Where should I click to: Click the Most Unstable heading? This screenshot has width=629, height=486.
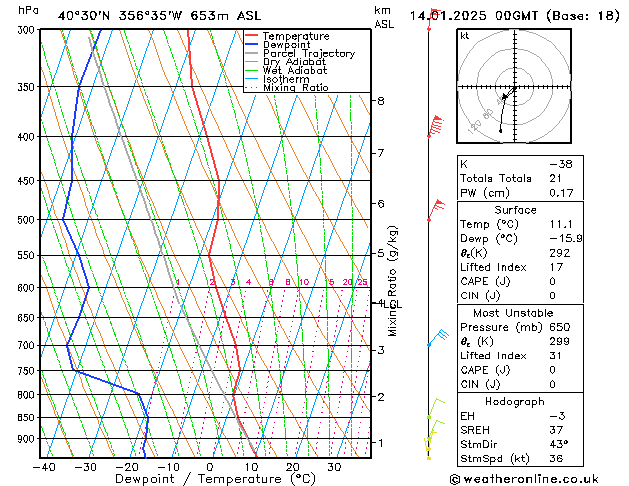513,313
